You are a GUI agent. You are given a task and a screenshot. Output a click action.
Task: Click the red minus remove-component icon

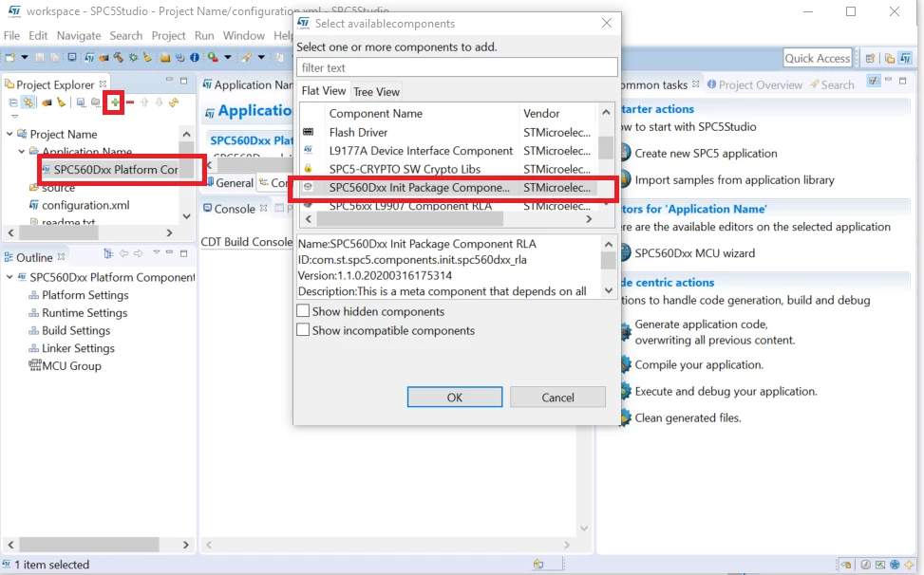click(x=130, y=102)
